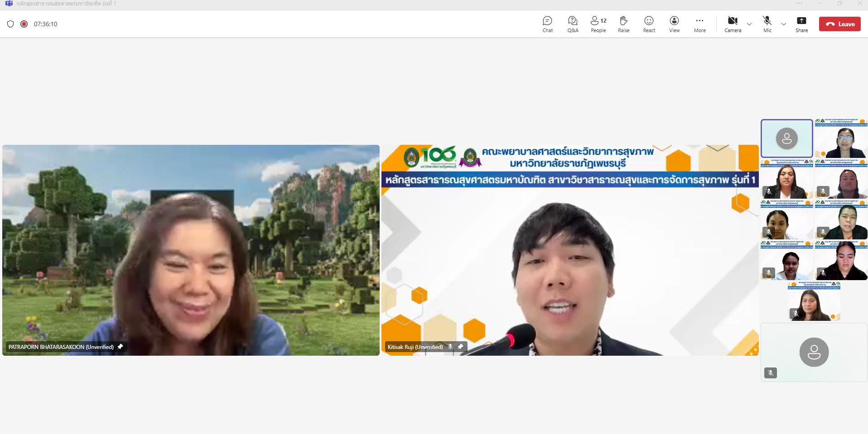This screenshot has height=434, width=868.
Task: Open the Q&A panel
Action: pyautogui.click(x=573, y=24)
